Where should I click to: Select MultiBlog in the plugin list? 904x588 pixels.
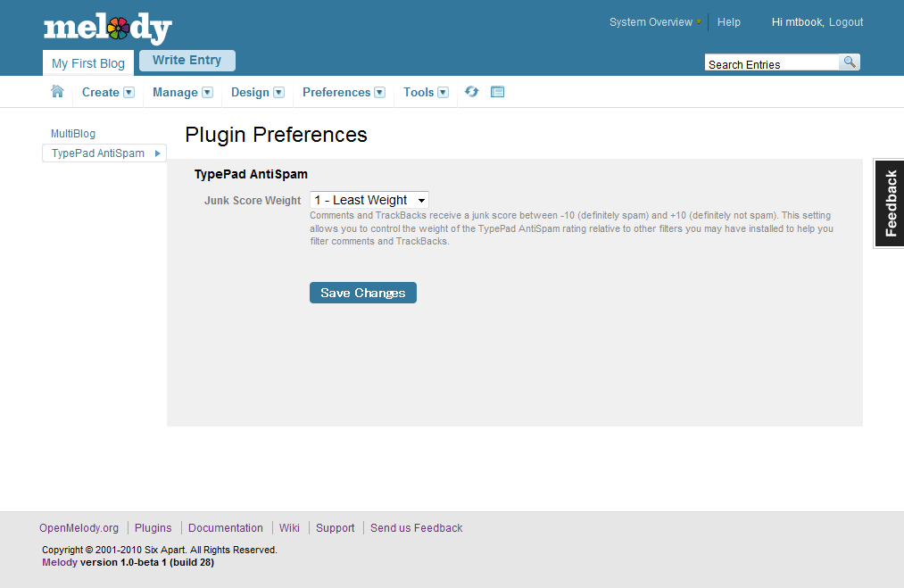coord(73,134)
